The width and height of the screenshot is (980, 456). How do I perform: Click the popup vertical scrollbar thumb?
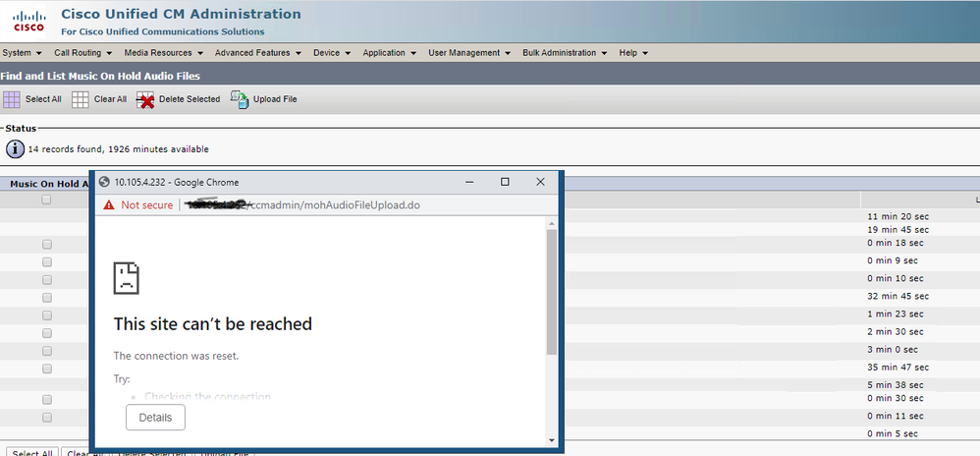[551, 292]
